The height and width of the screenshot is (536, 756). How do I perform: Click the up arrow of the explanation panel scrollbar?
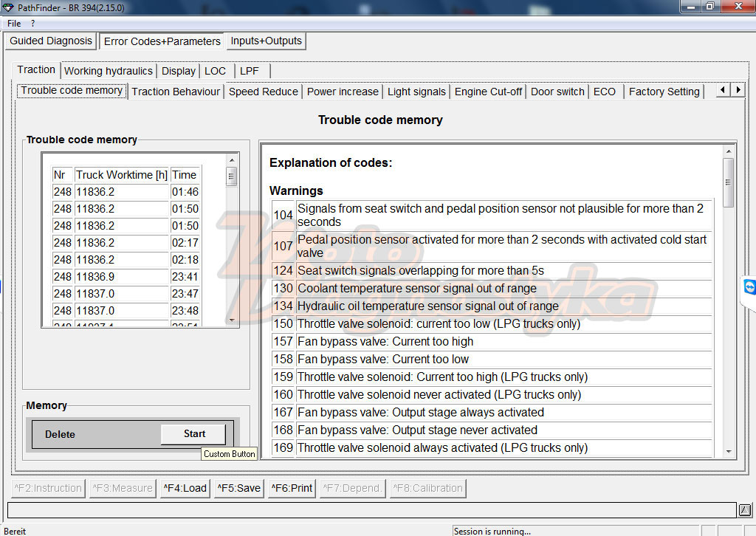(x=729, y=151)
